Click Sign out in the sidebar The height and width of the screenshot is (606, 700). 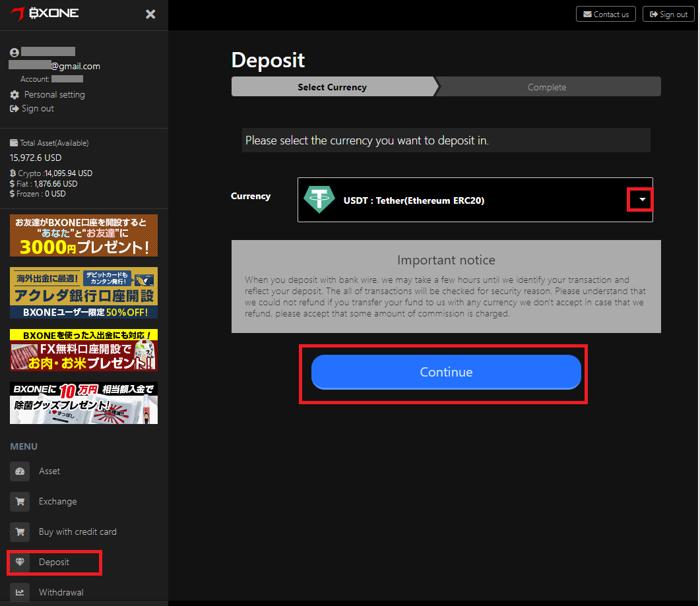[x=31, y=108]
